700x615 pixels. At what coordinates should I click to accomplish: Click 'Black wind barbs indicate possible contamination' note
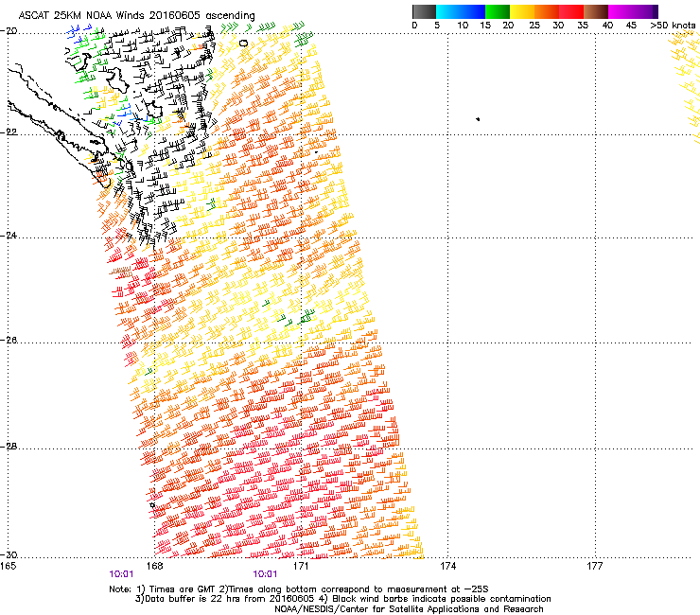coord(435,599)
